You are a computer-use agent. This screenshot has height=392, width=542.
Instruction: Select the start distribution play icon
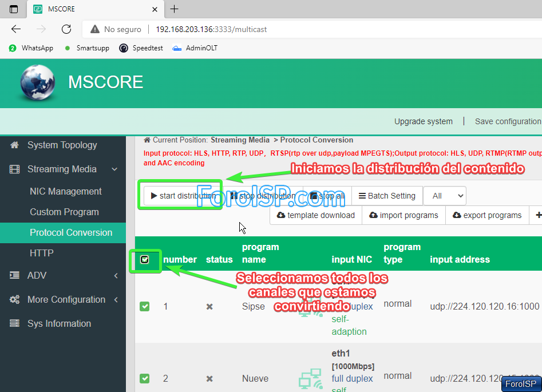pyautogui.click(x=153, y=196)
